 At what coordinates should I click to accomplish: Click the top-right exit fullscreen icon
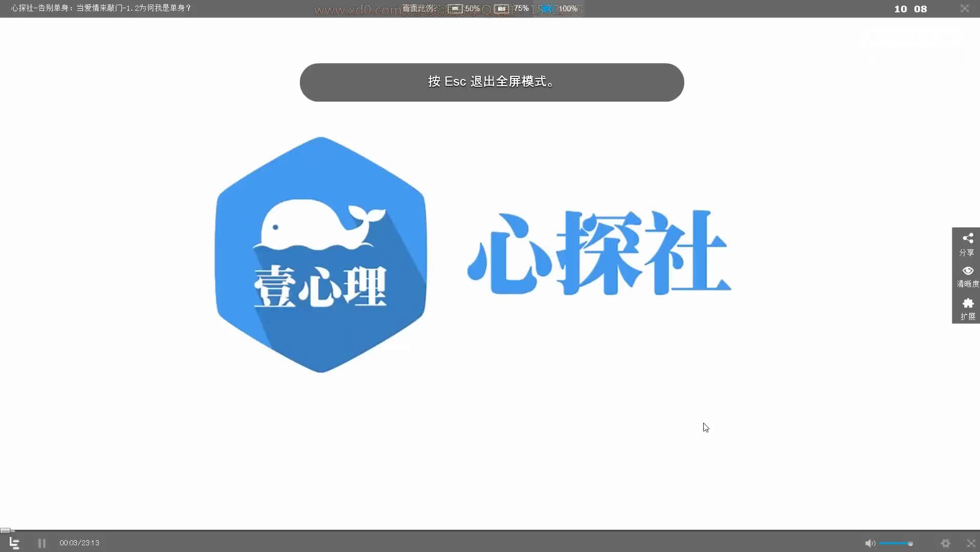[x=965, y=8]
